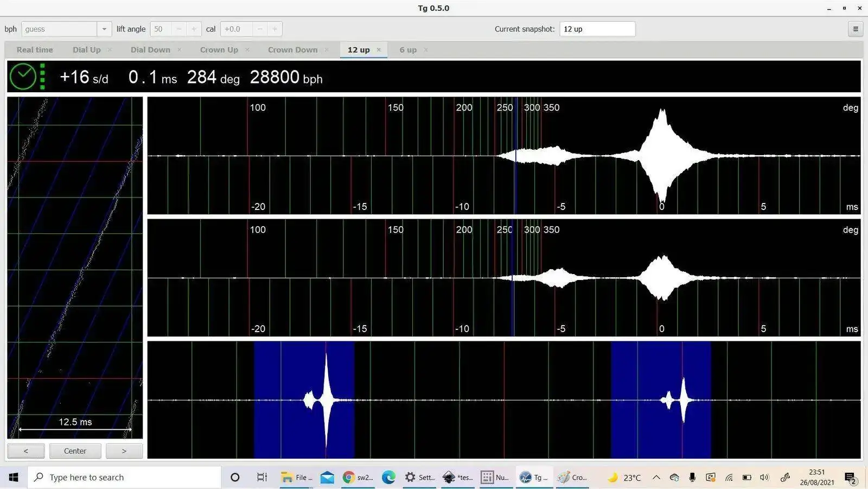This screenshot has height=489, width=868.
Task: Click the cal +0.0 value field
Action: [237, 29]
